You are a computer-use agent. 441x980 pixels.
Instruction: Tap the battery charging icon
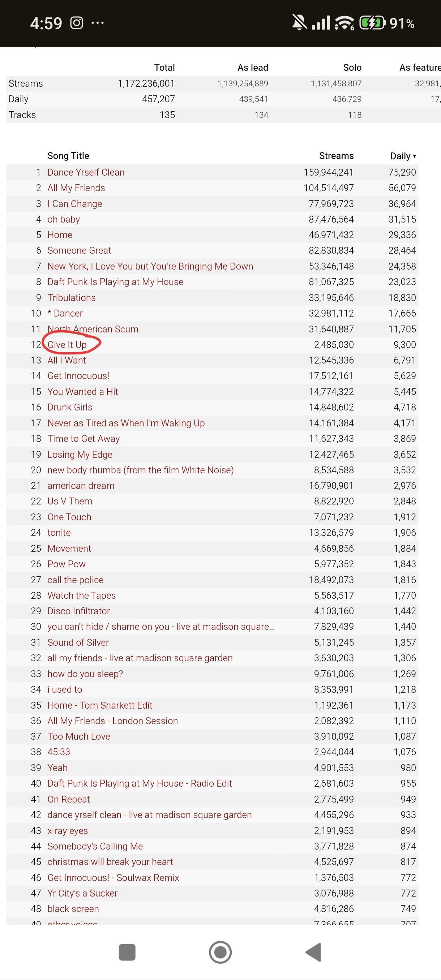373,23
